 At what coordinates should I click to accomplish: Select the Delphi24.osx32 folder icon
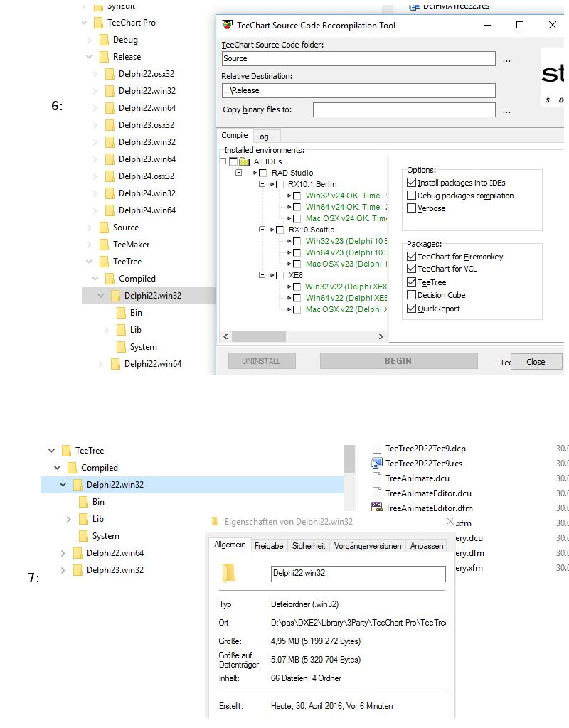pyautogui.click(x=110, y=176)
